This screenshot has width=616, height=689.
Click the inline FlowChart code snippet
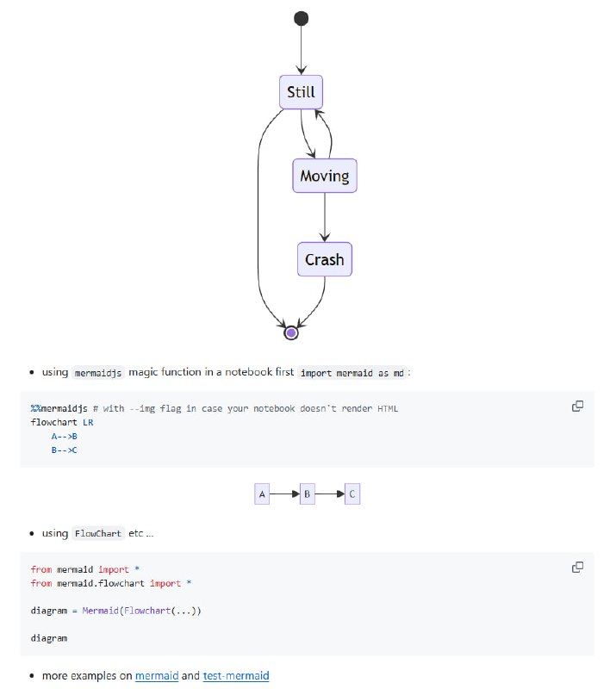click(97, 533)
